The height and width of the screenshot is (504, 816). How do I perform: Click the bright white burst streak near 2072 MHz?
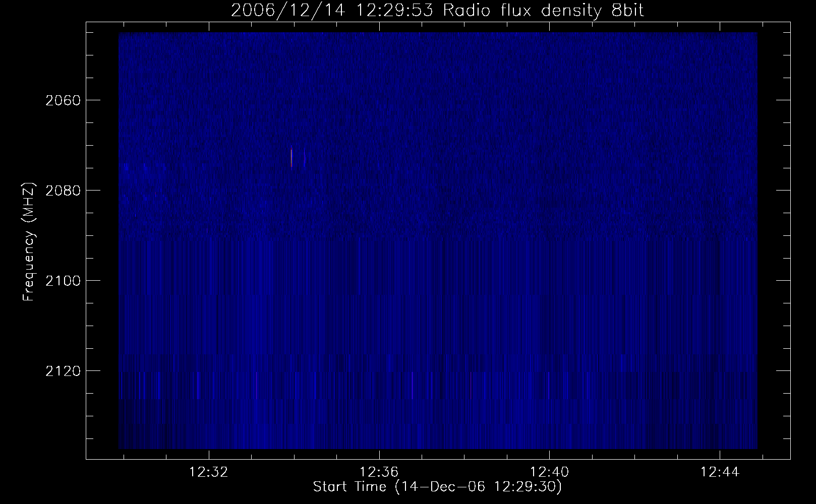[292, 157]
